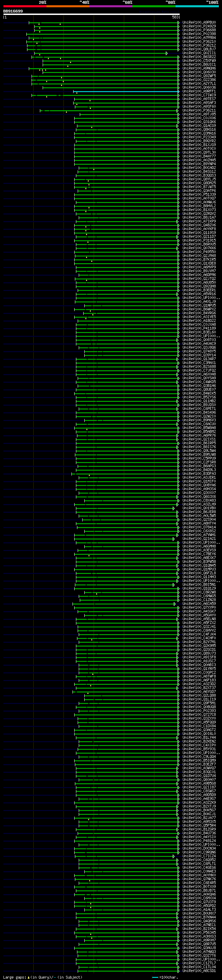Image resolution: width=222 pixels, height=980 pixels.
Task: Select label UniRef100_B6UIC1
Action: tap(199, 65)
